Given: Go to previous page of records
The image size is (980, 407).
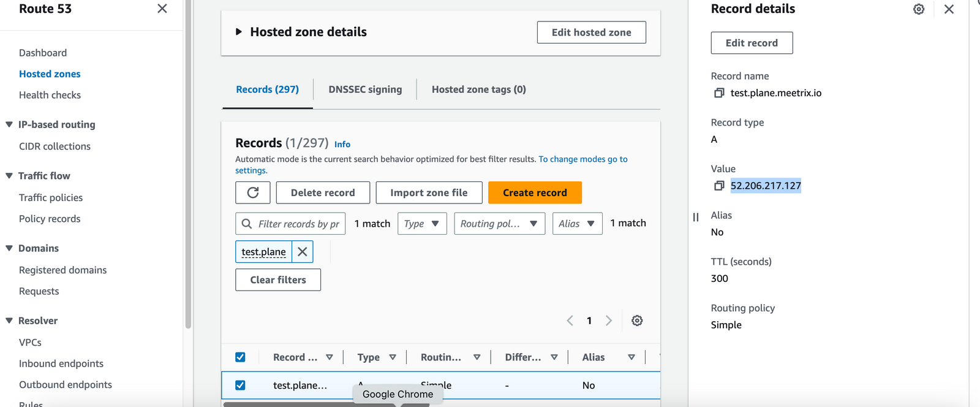Looking at the screenshot, I should pyautogui.click(x=570, y=321).
